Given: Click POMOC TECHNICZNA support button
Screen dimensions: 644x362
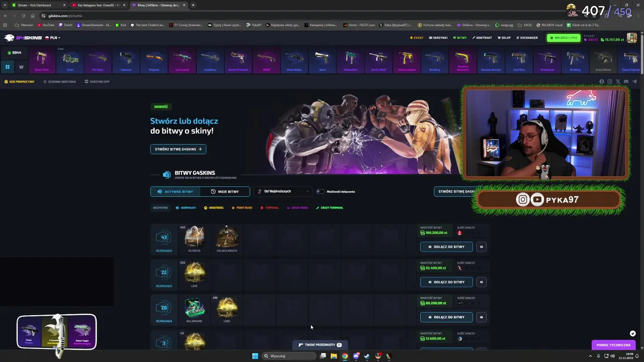Looking at the screenshot, I should (613, 345).
